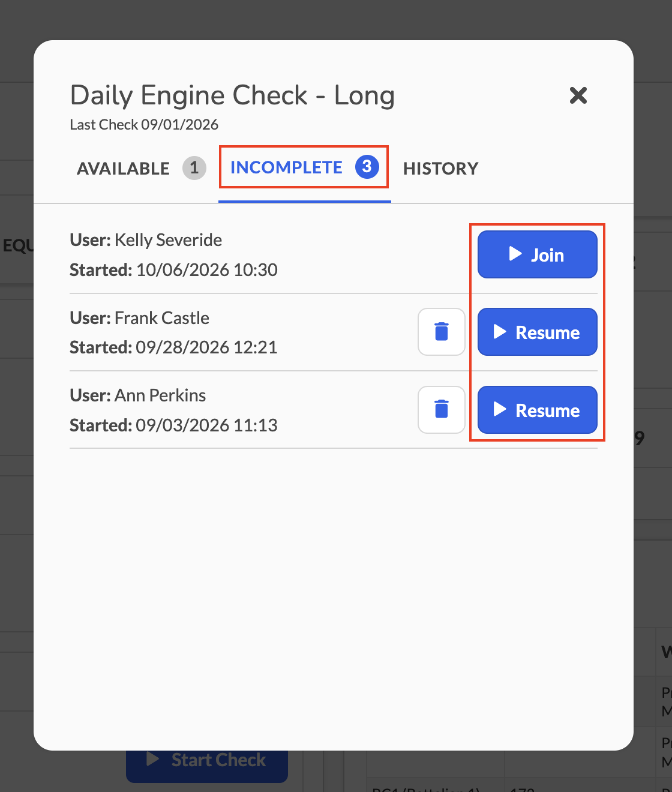Resume Frank Castle's check
This screenshot has width=672, height=792.
[538, 332]
